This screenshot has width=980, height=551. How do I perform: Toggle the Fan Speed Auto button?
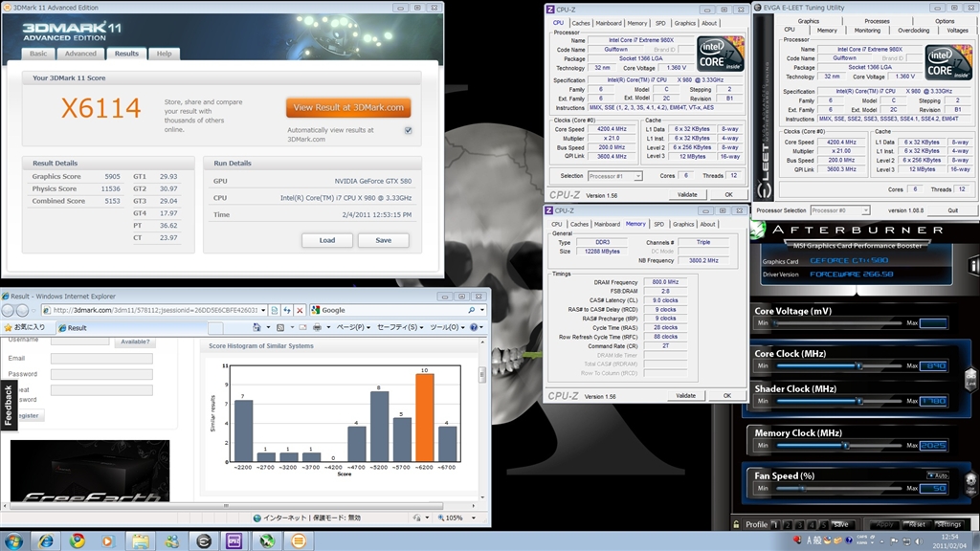[x=936, y=475]
